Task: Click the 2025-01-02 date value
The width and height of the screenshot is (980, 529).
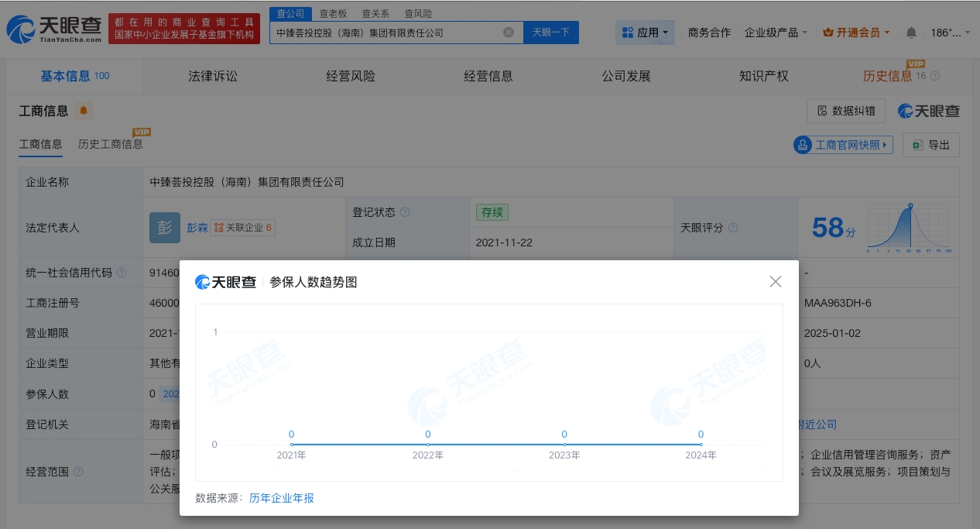Action: click(832, 333)
